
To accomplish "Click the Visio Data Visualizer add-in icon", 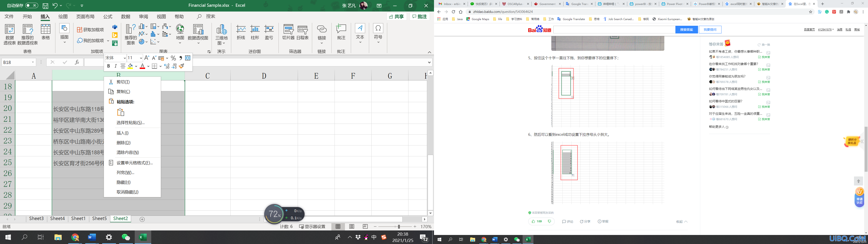I will [x=115, y=27].
